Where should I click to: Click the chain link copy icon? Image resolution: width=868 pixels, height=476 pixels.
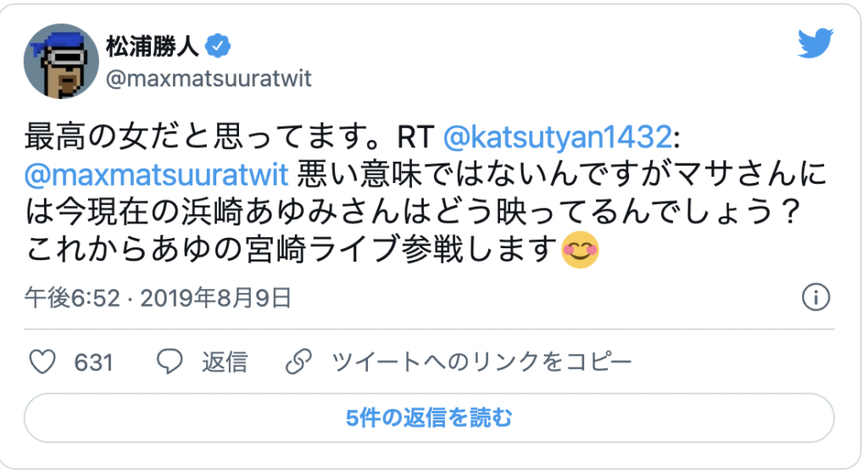[299, 363]
